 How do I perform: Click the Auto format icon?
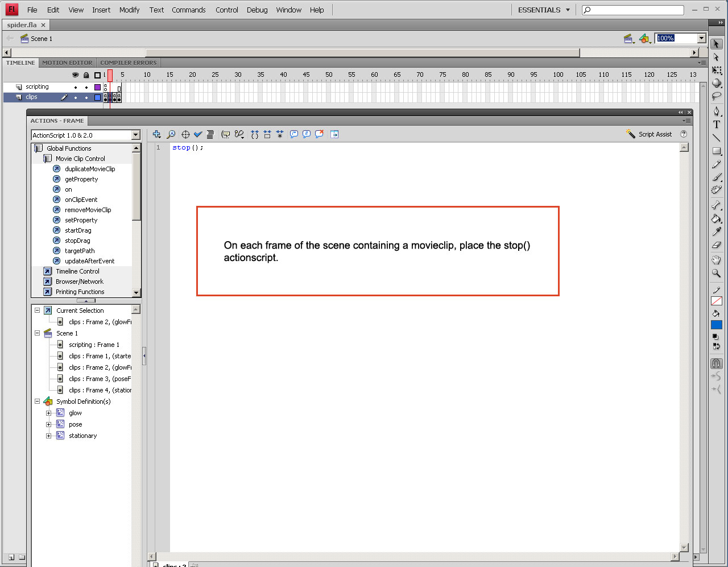click(x=210, y=134)
